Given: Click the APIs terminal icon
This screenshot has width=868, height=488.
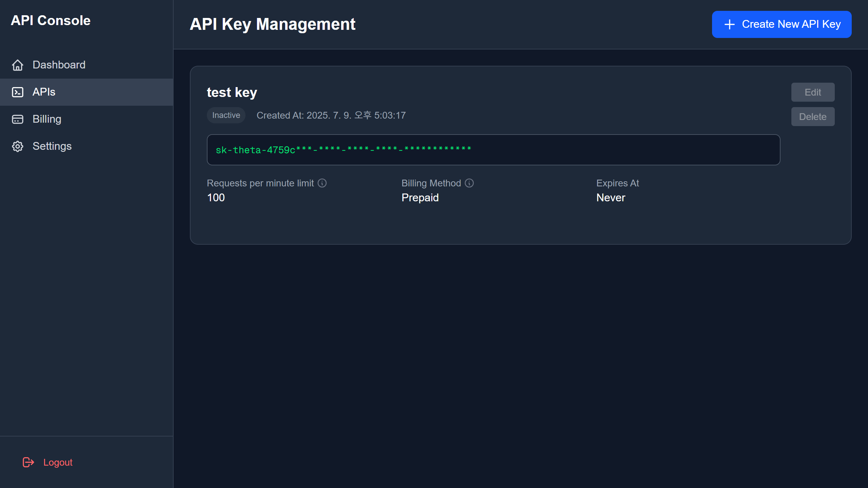Looking at the screenshot, I should coord(18,92).
